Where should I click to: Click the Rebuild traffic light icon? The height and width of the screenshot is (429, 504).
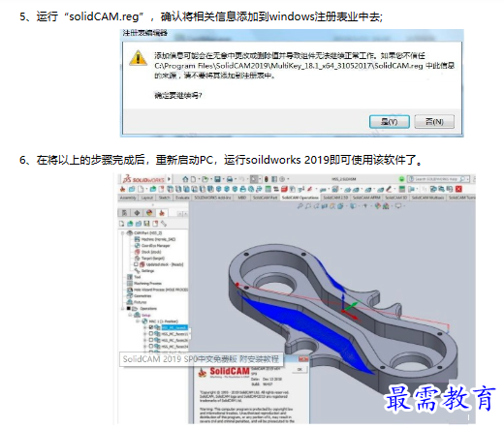[267, 179]
